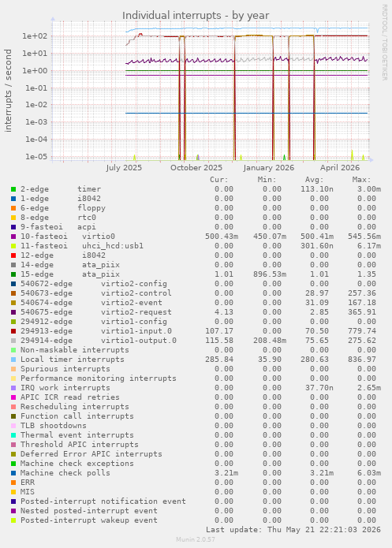Click the dark red virtio1-input.0 swatch
Screen dimensions: 392x548
tap(13, 331)
